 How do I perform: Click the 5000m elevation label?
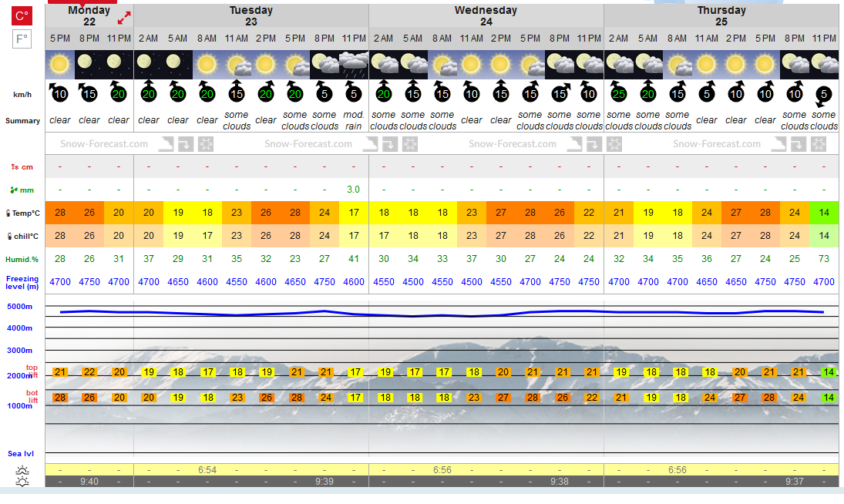click(20, 307)
